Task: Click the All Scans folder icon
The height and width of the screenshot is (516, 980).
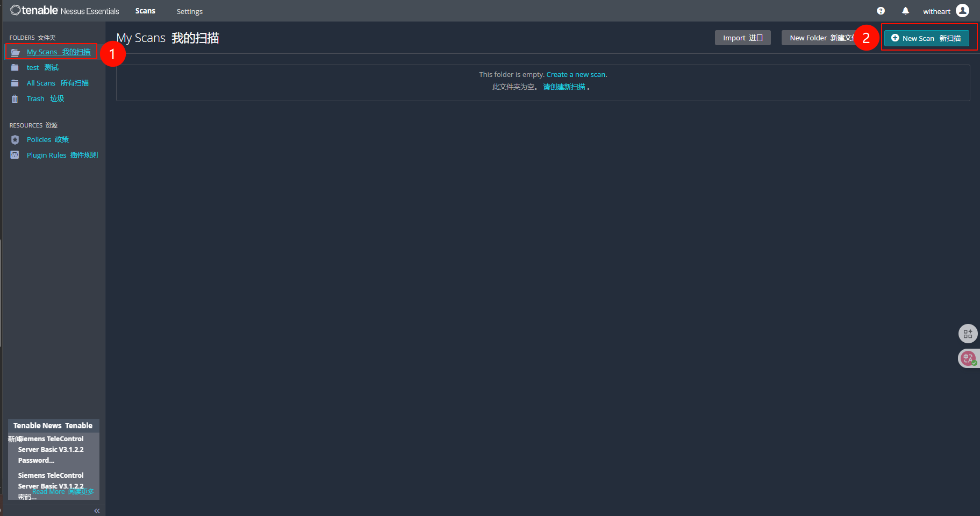Action: (x=15, y=83)
